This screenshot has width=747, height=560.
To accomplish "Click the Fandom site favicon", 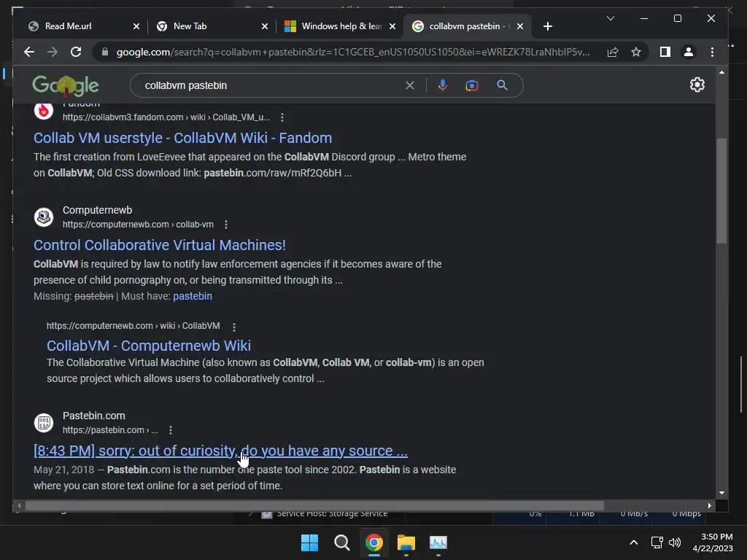I will pos(43,111).
